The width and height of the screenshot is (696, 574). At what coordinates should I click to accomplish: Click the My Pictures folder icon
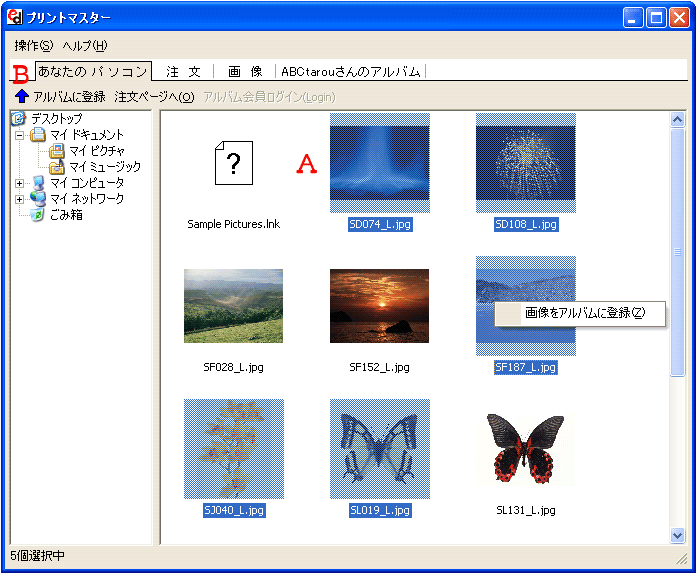pos(57,151)
